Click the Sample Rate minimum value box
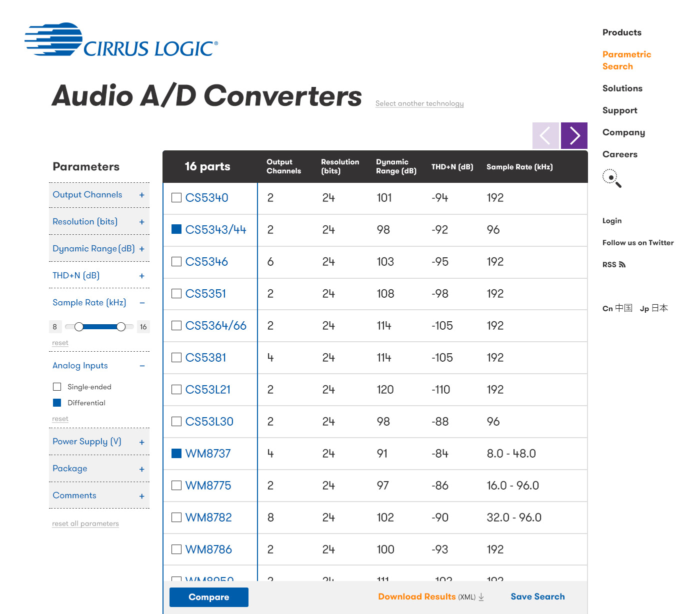Viewport: 700px width, 614px height. pyautogui.click(x=55, y=327)
